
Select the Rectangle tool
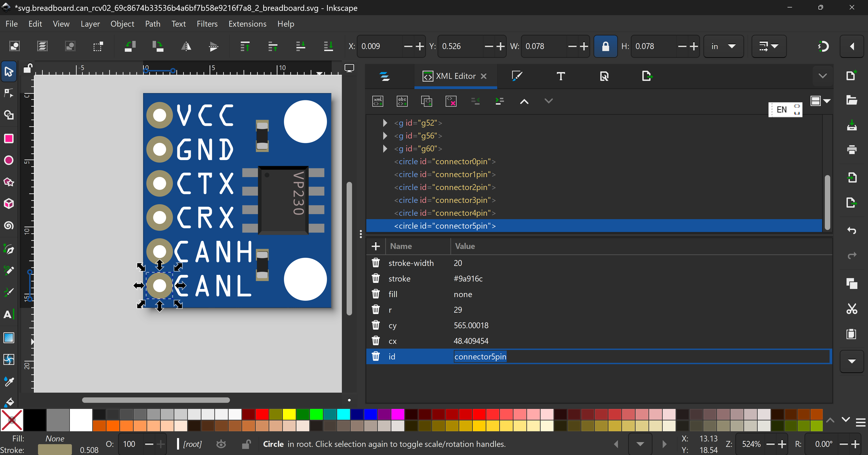(x=9, y=138)
